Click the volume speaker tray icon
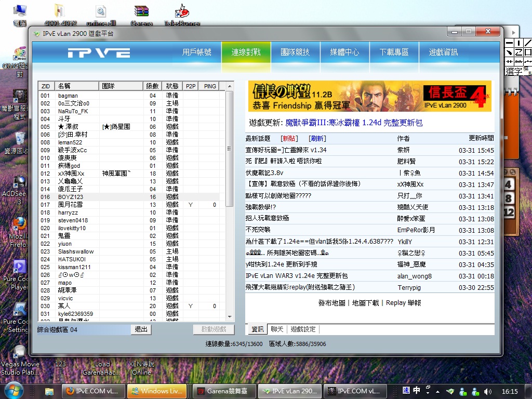Screen dimensions: 532x399 click(x=488, y=391)
